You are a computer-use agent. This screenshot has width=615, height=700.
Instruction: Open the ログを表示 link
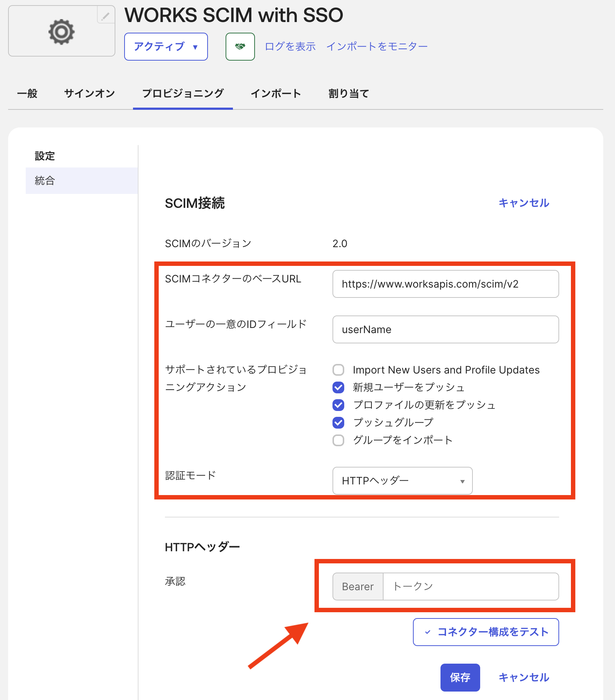[x=290, y=47]
